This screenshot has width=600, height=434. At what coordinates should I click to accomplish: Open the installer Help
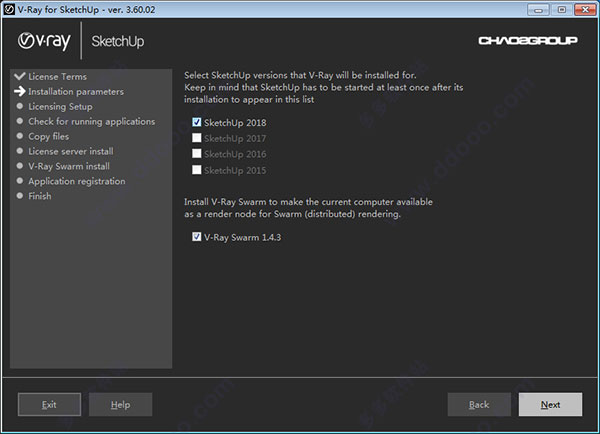pyautogui.click(x=120, y=404)
